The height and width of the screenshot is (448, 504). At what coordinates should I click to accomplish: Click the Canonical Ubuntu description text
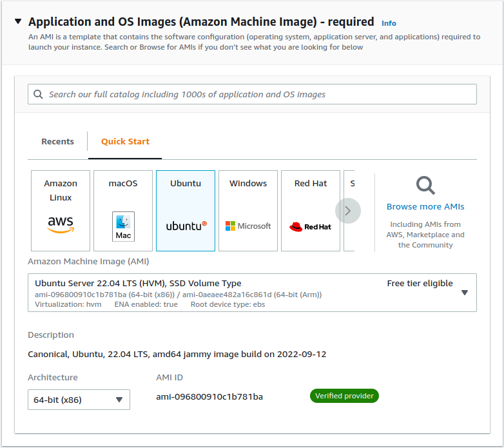tap(177, 354)
